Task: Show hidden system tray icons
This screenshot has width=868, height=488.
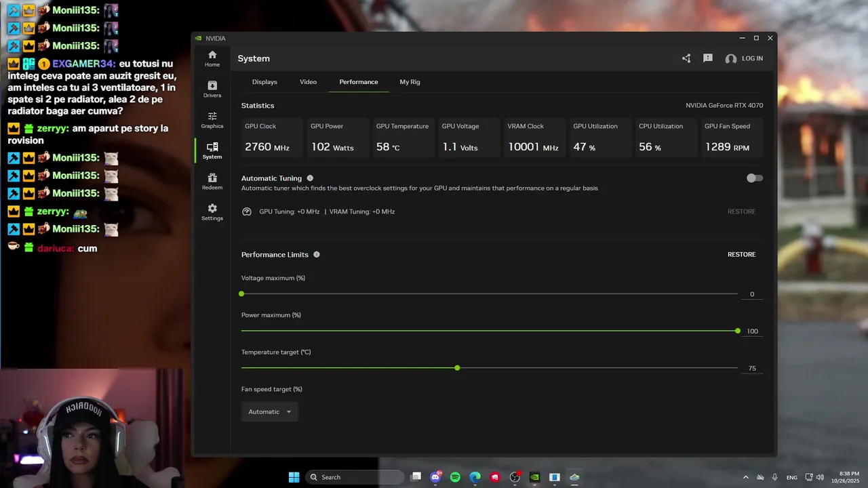Action: tap(746, 478)
